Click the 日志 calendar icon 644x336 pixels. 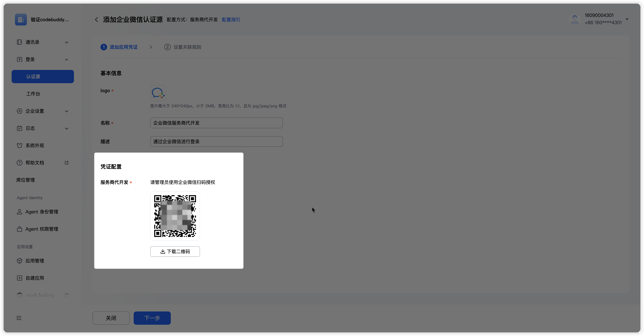19,128
